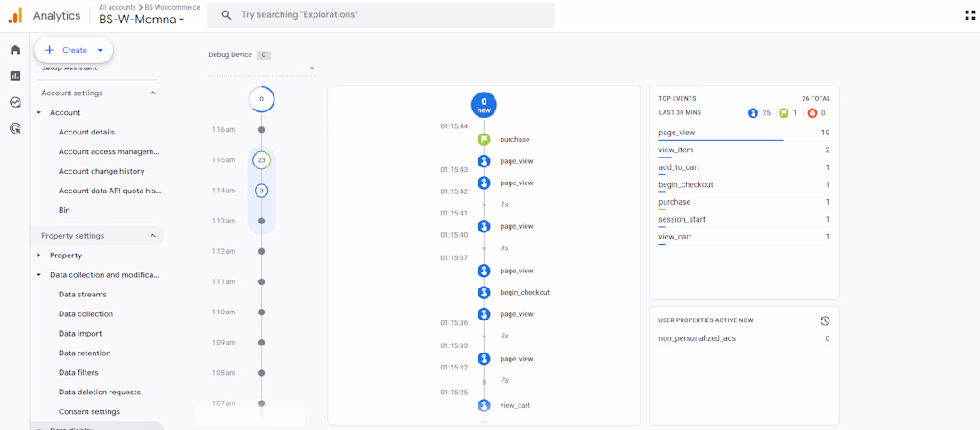
Task: Click the user properties history icon
Action: (x=824, y=320)
